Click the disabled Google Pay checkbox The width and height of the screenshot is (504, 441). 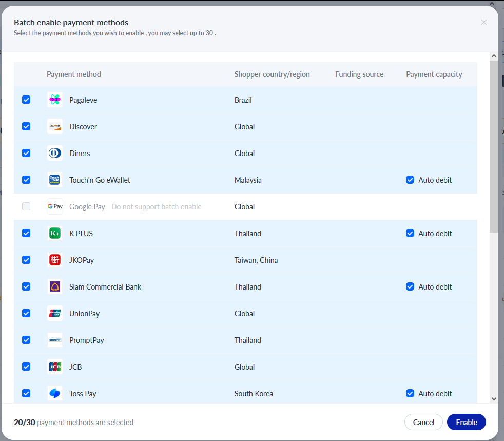[26, 206]
